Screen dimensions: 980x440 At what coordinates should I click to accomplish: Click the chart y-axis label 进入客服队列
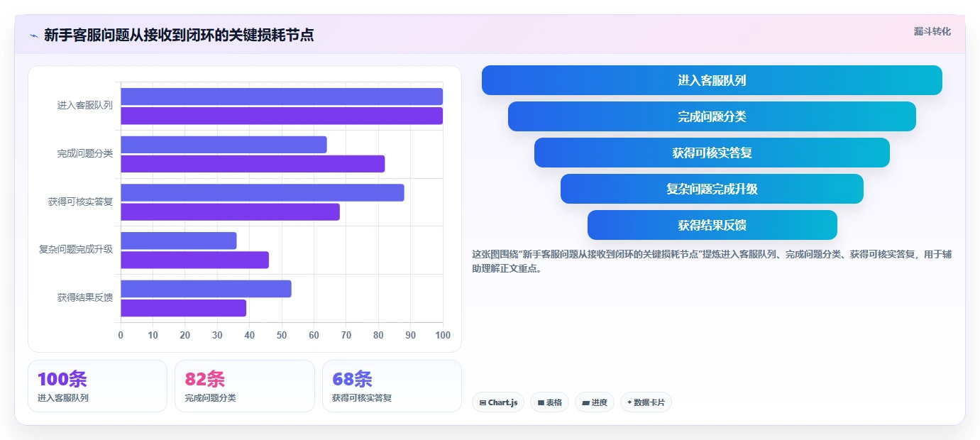(85, 105)
